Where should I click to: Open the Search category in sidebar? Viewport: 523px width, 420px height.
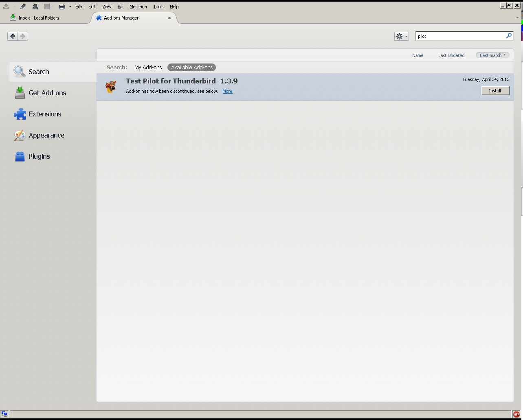coord(53,72)
